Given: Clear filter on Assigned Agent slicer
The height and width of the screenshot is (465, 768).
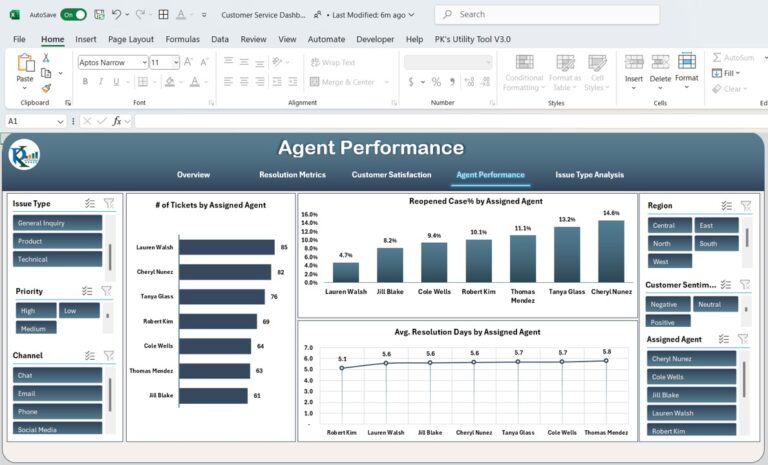Looking at the screenshot, I should tap(743, 339).
